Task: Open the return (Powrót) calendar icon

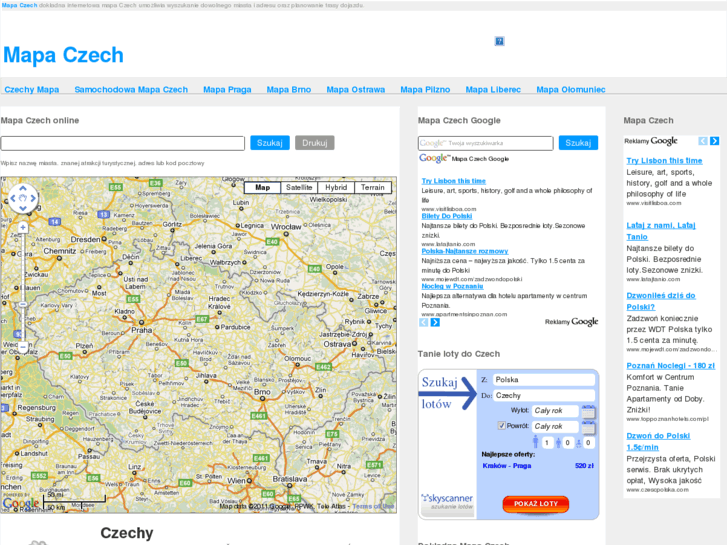Action: pyautogui.click(x=588, y=427)
